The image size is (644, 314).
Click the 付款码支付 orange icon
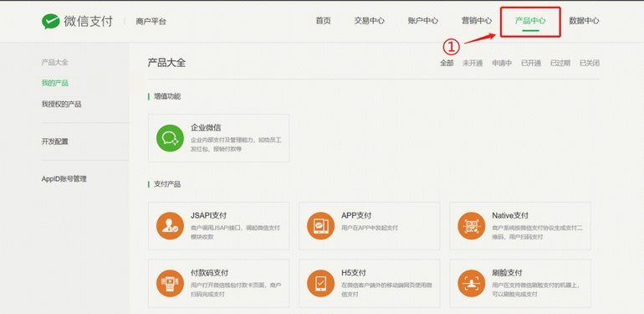click(x=170, y=283)
